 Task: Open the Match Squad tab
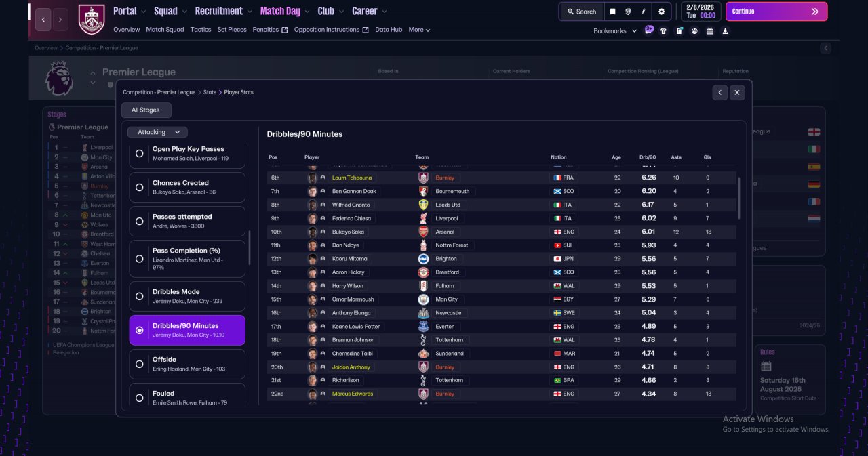[165, 30]
